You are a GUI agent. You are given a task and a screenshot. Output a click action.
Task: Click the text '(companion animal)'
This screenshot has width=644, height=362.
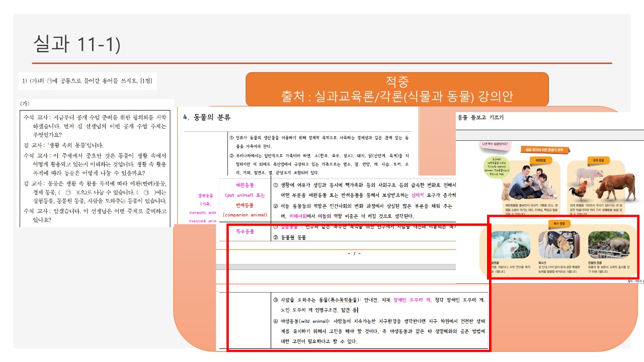coord(245,215)
